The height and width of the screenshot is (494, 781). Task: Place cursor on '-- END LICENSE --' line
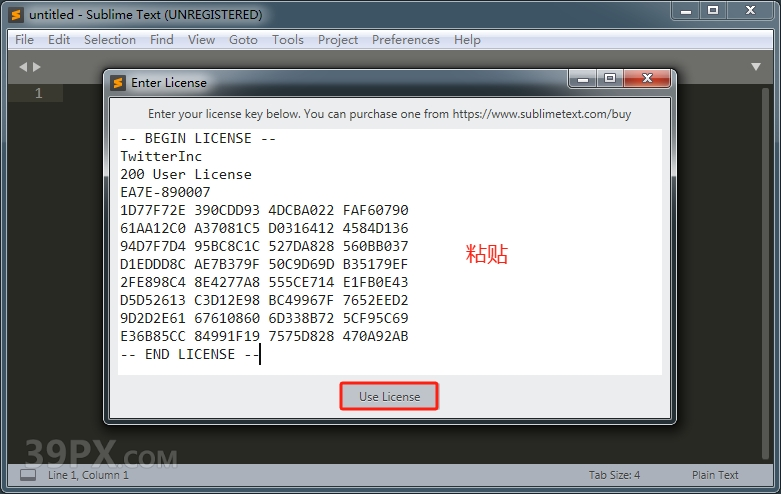click(190, 354)
